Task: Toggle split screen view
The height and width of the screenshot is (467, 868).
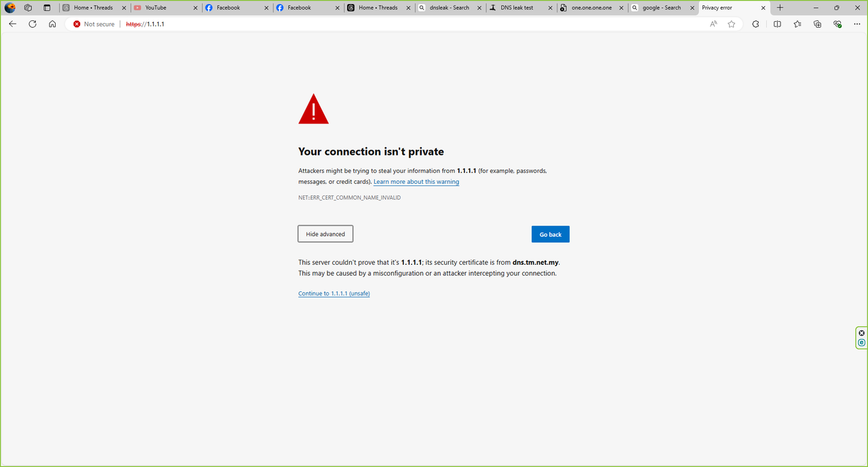Action: pyautogui.click(x=777, y=24)
